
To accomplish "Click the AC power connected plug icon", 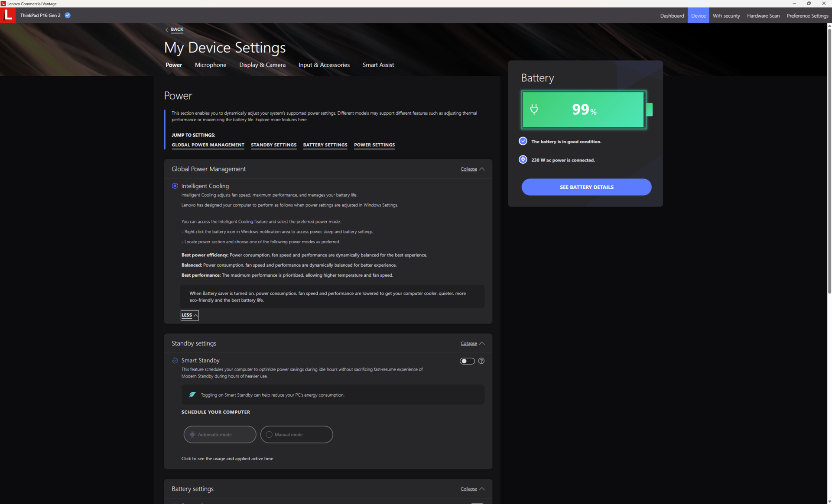I will pyautogui.click(x=523, y=160).
